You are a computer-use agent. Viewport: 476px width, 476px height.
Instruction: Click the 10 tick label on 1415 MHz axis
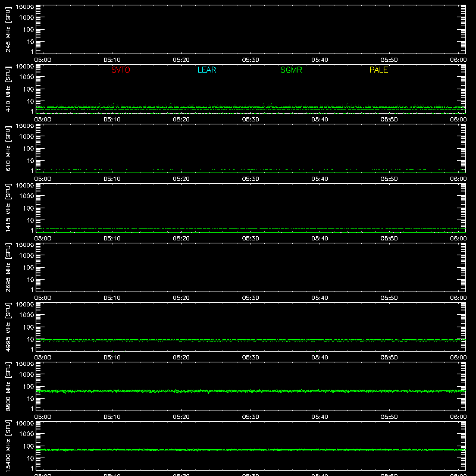point(30,220)
